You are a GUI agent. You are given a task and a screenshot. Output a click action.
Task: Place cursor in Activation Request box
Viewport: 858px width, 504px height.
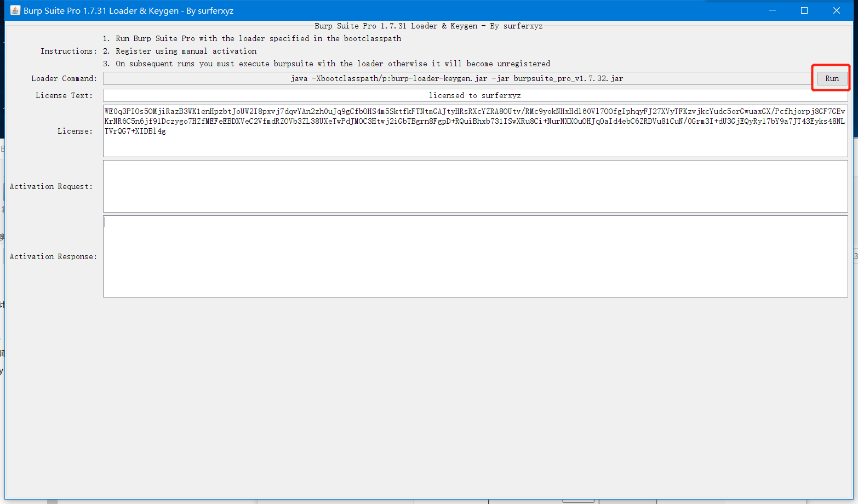(475, 186)
